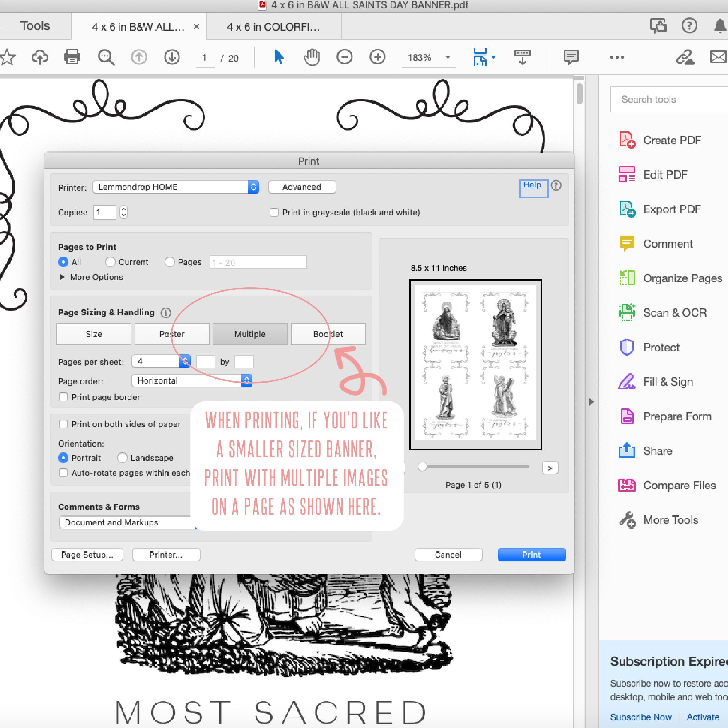Select Current page radio button
Viewport: 728px width, 728px height.
pos(110,262)
